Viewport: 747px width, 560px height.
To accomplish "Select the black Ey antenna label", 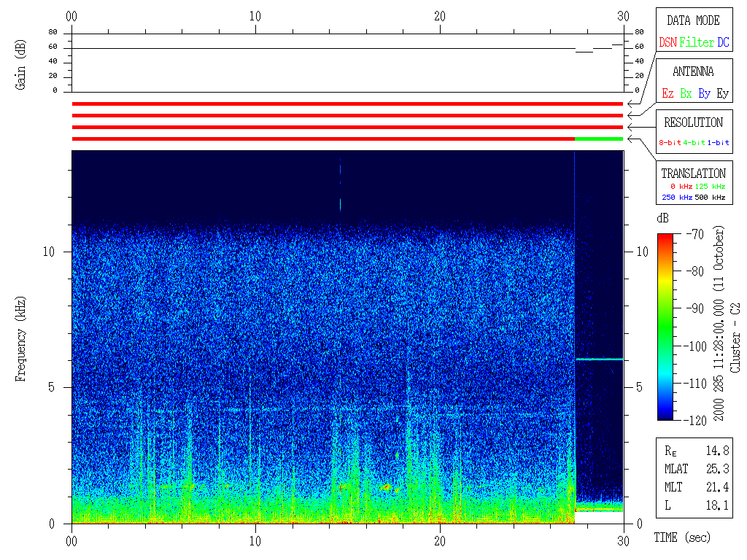I will tap(722, 94).
